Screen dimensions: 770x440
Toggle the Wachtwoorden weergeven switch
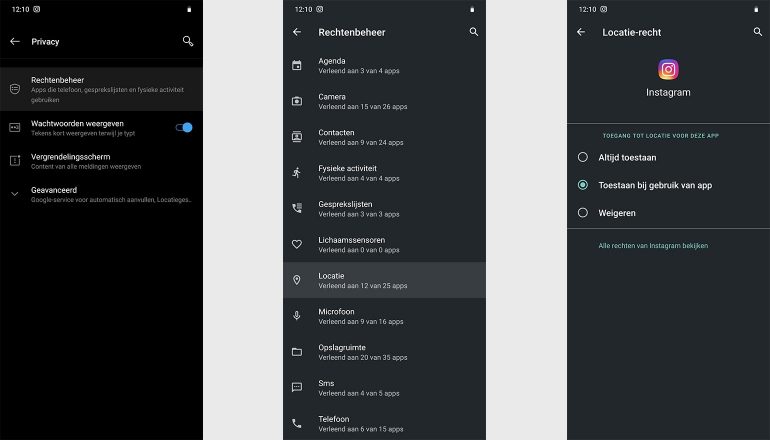click(x=184, y=127)
